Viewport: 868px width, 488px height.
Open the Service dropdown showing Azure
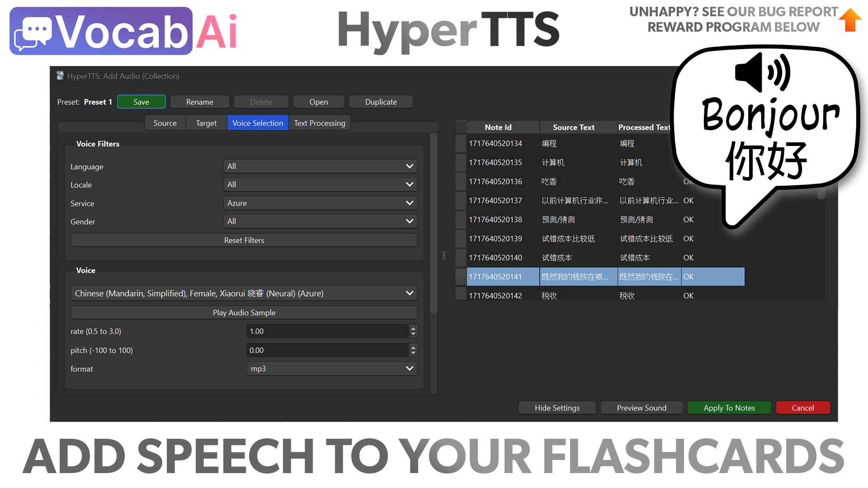320,203
